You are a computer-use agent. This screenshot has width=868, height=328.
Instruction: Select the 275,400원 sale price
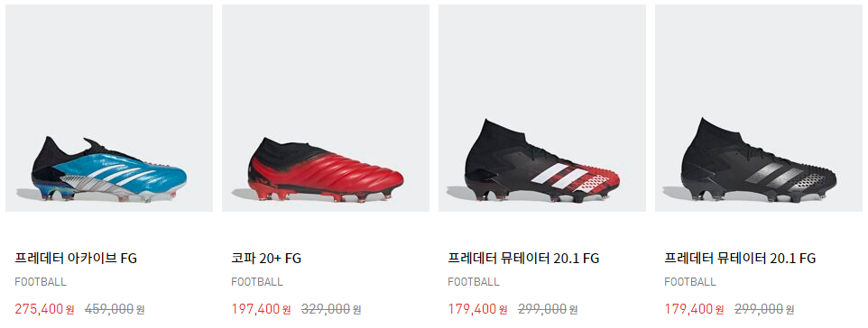[44, 309]
